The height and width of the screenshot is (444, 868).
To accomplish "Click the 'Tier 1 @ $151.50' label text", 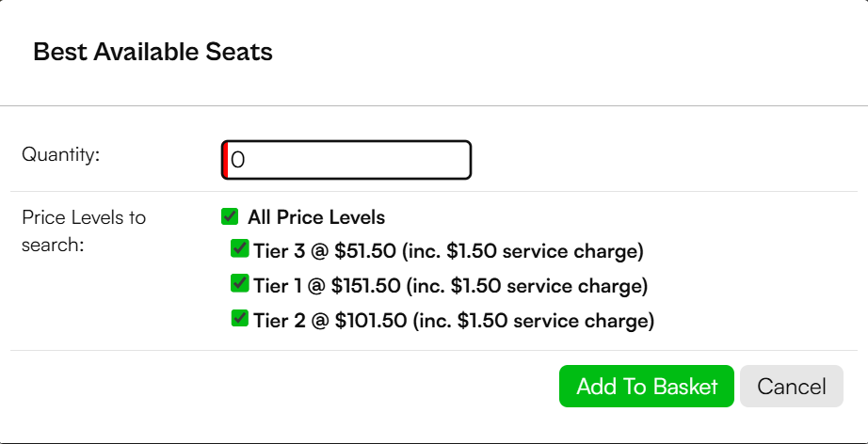I will [x=327, y=286].
